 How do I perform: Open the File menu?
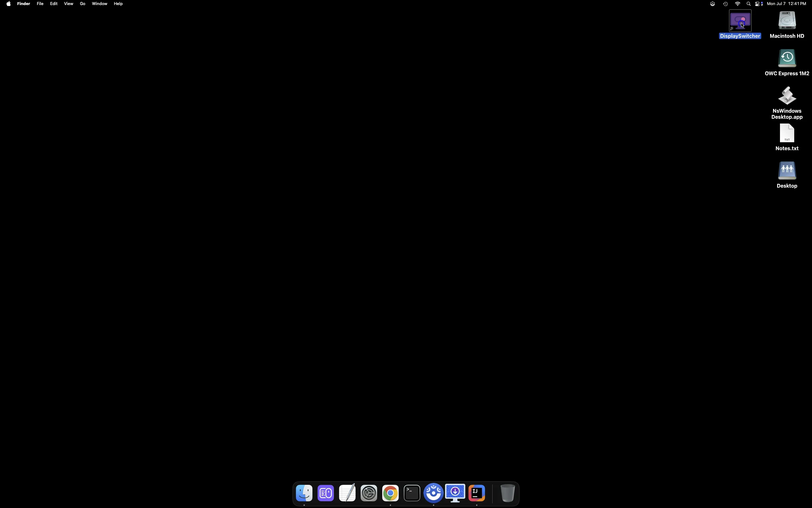point(40,4)
